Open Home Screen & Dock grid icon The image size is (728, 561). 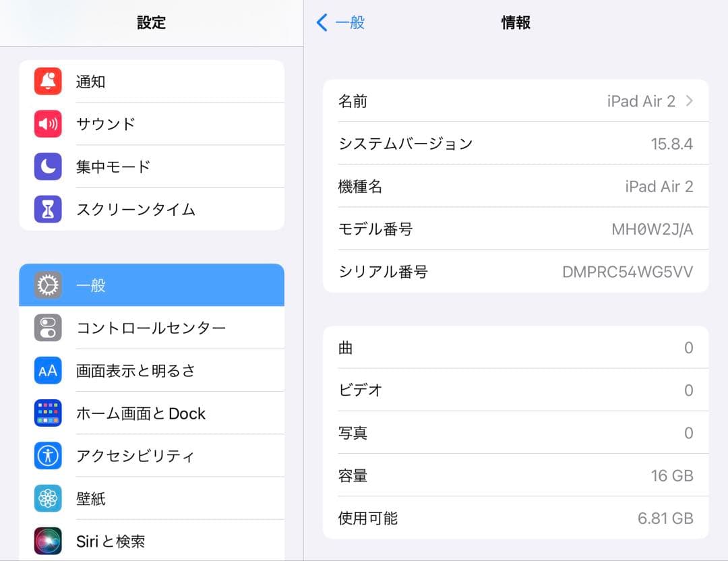[x=47, y=413]
